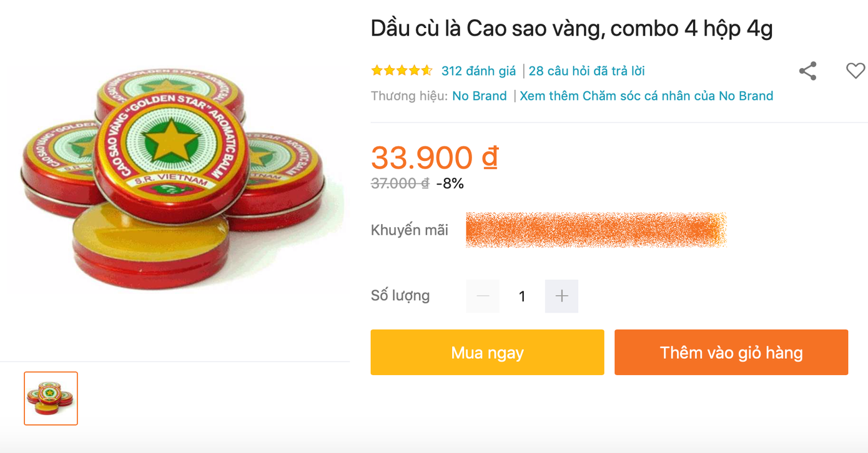Increase quantity with the plus button
The image size is (868, 453).
pos(561,296)
